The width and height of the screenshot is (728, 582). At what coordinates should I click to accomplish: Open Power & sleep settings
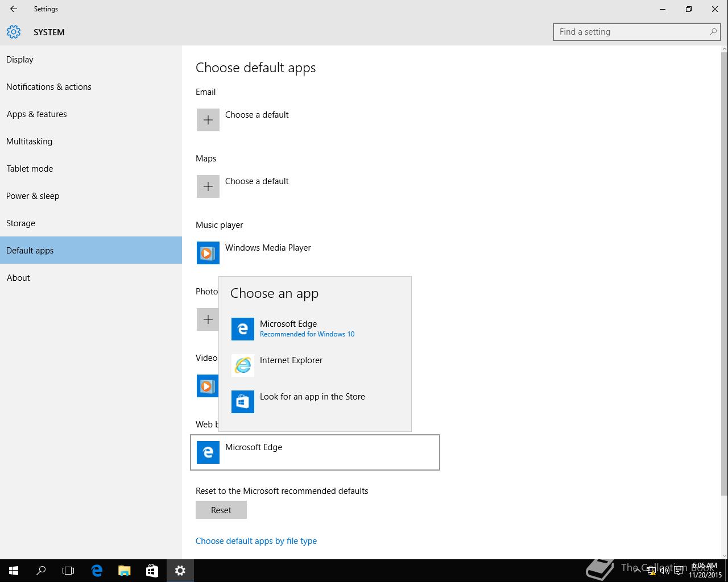point(91,196)
